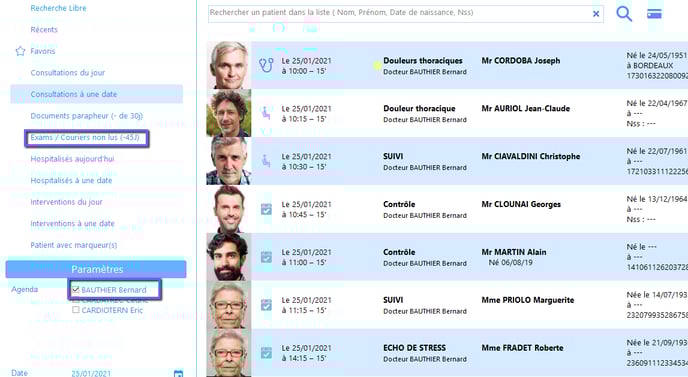Click the card reader icon

pos(654,14)
